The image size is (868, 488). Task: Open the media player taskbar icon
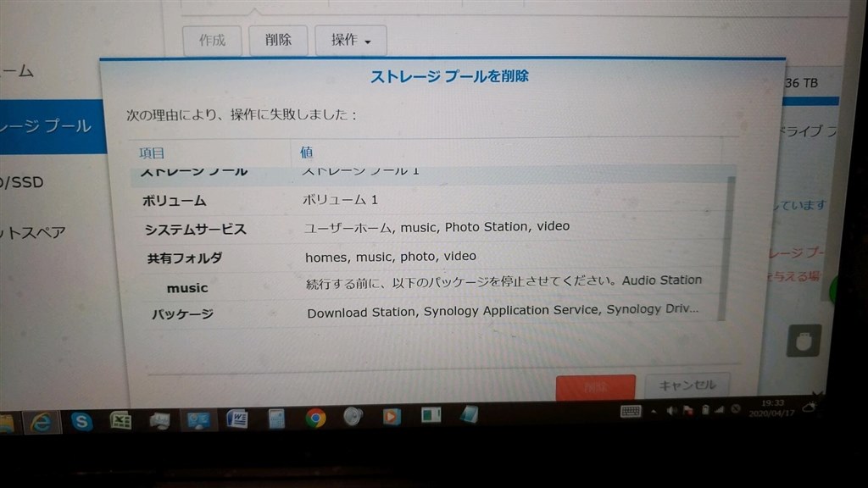(x=392, y=415)
